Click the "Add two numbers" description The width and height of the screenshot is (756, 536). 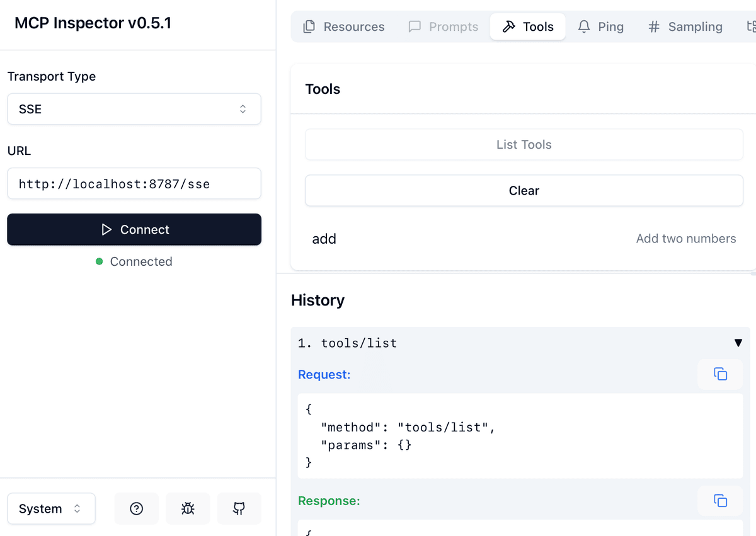point(686,239)
